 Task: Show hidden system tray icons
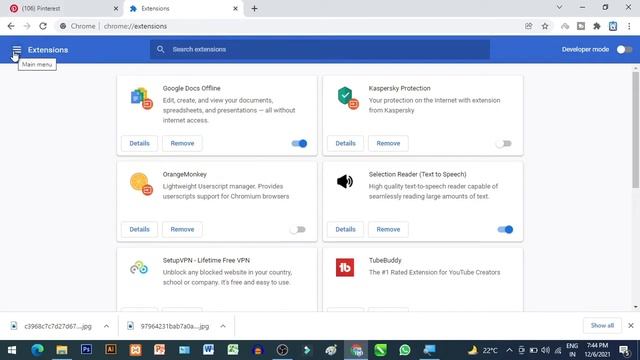tap(509, 350)
